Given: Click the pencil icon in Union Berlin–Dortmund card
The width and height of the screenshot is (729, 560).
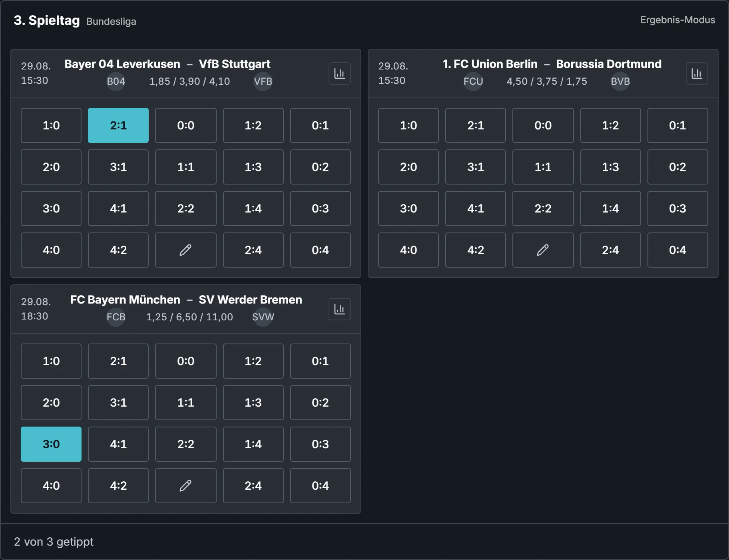Looking at the screenshot, I should [x=543, y=250].
